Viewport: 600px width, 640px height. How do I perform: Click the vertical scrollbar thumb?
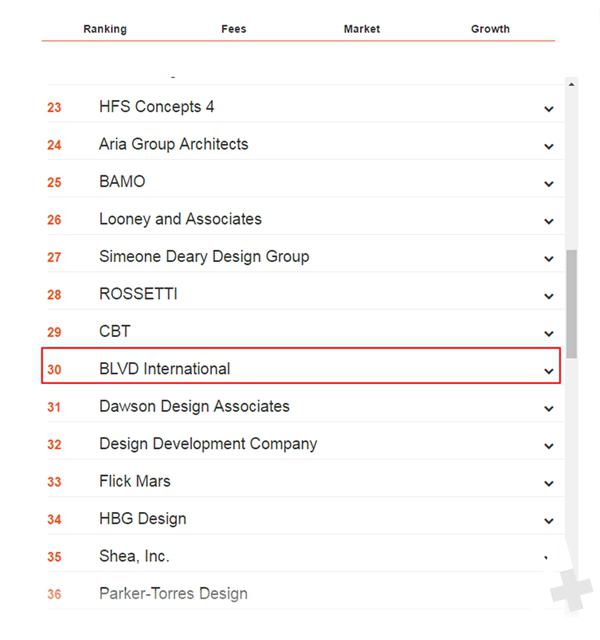(x=571, y=304)
